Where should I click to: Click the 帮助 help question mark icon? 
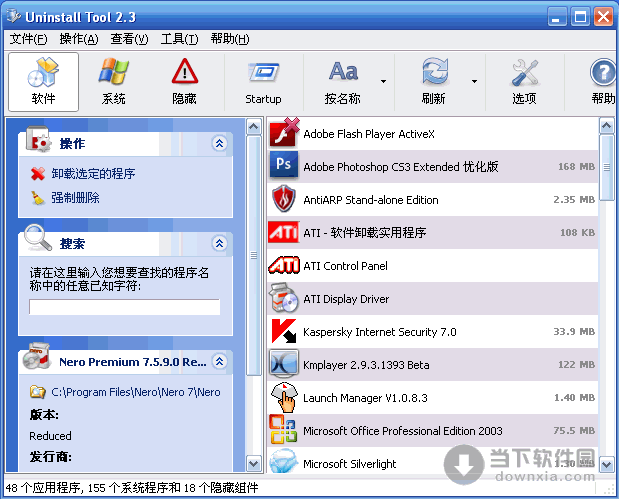pos(602,82)
